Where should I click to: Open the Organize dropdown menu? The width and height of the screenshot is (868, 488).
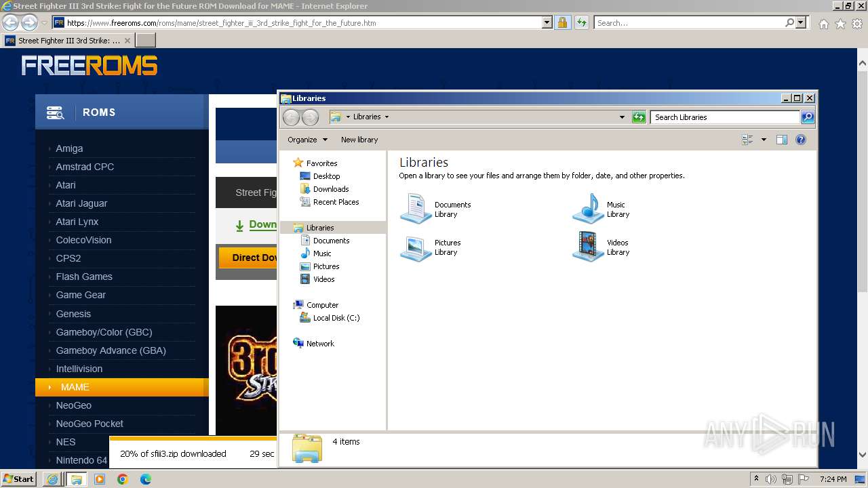(307, 140)
